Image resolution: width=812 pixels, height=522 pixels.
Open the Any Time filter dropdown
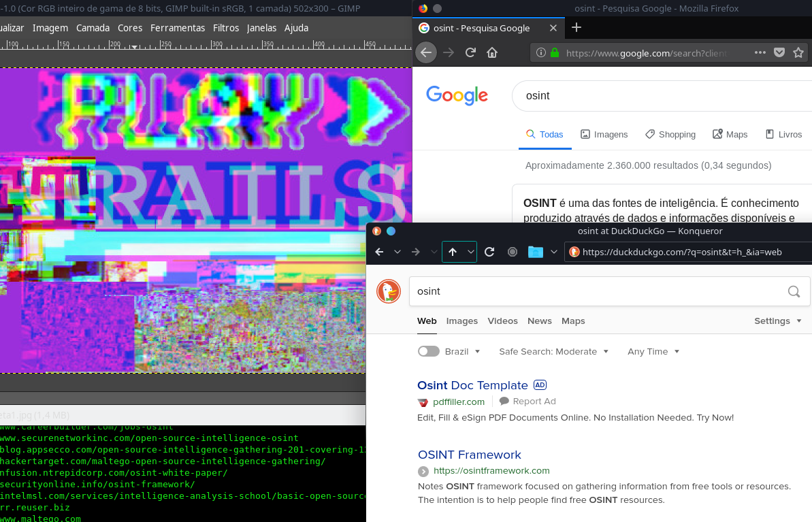[x=653, y=351]
